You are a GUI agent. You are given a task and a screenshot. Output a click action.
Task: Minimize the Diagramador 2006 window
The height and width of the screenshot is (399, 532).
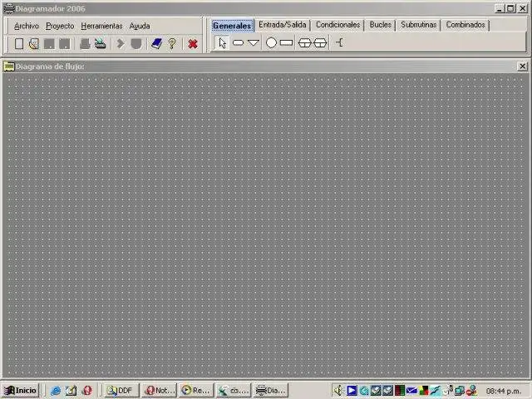[x=499, y=9]
